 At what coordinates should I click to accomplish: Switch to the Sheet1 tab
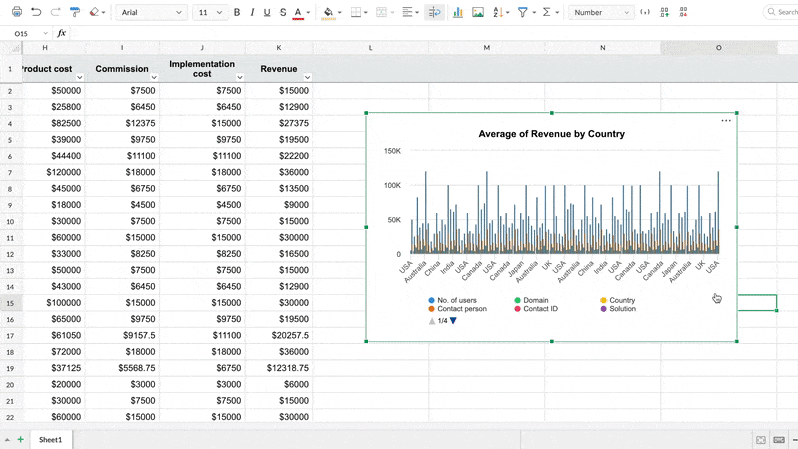click(x=50, y=439)
